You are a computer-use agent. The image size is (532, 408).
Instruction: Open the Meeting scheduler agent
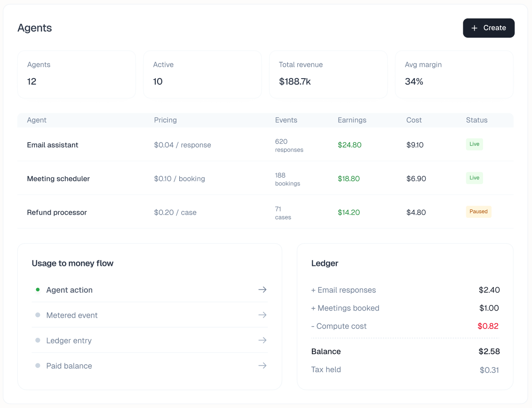(x=58, y=178)
